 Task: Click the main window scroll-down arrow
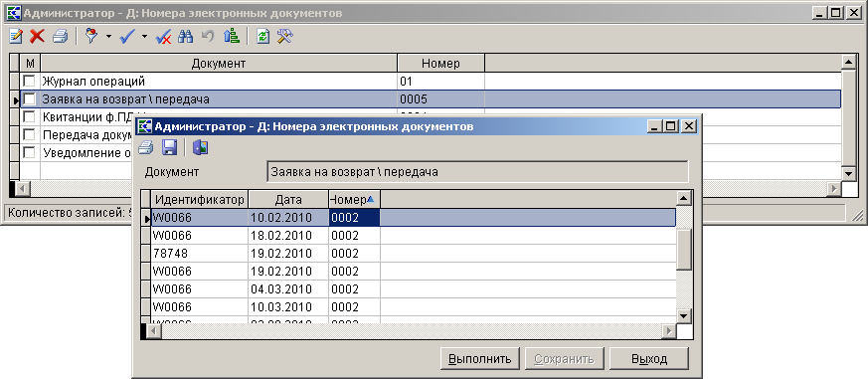tap(849, 173)
